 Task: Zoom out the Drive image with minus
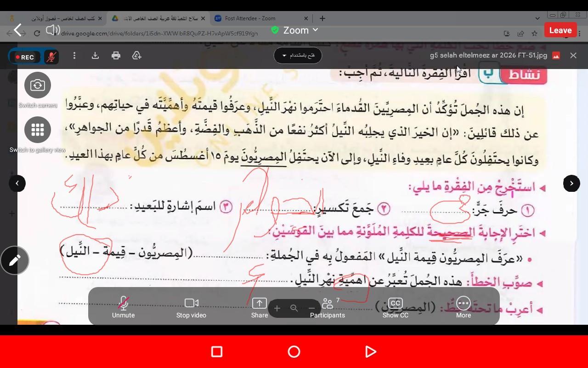coord(311,308)
